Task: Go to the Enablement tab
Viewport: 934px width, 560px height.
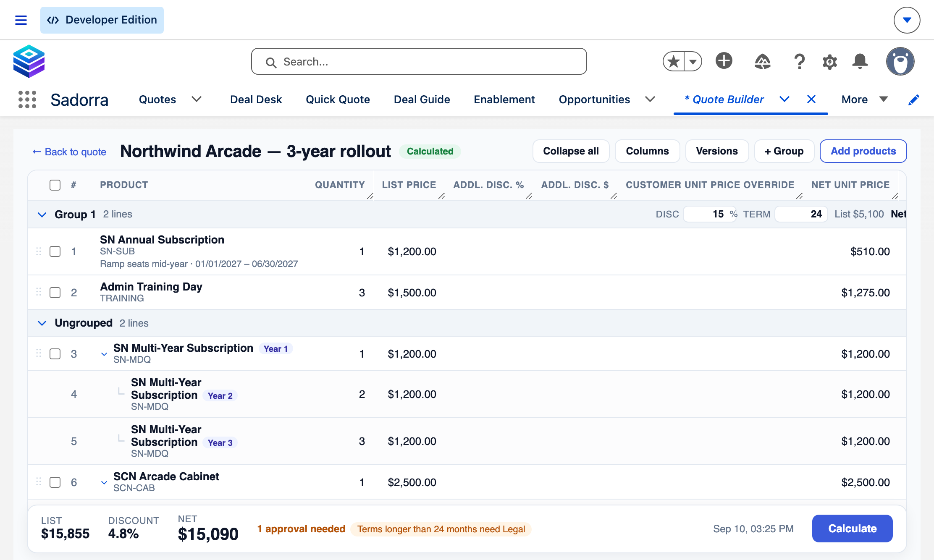Action: pyautogui.click(x=504, y=99)
